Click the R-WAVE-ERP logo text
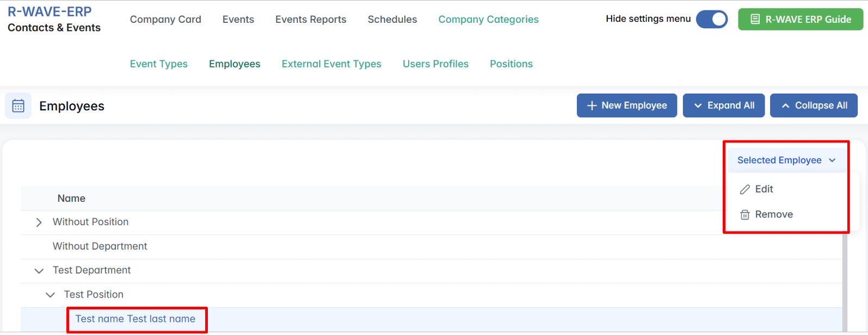The height and width of the screenshot is (335, 868). pyautogui.click(x=50, y=11)
